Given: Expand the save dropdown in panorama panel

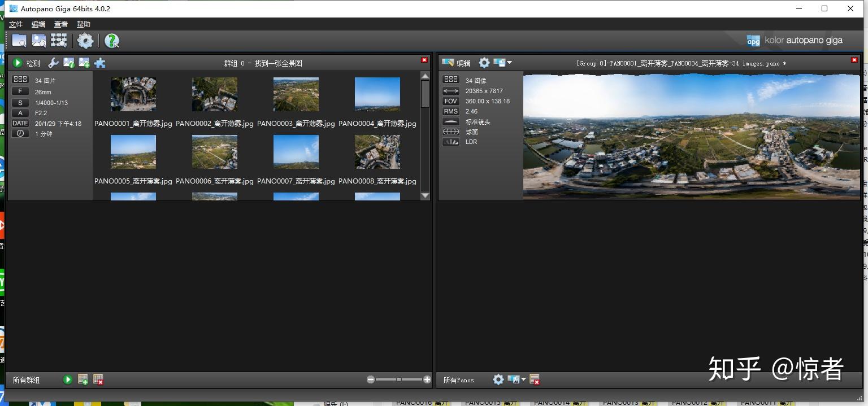Looking at the screenshot, I should click(509, 63).
